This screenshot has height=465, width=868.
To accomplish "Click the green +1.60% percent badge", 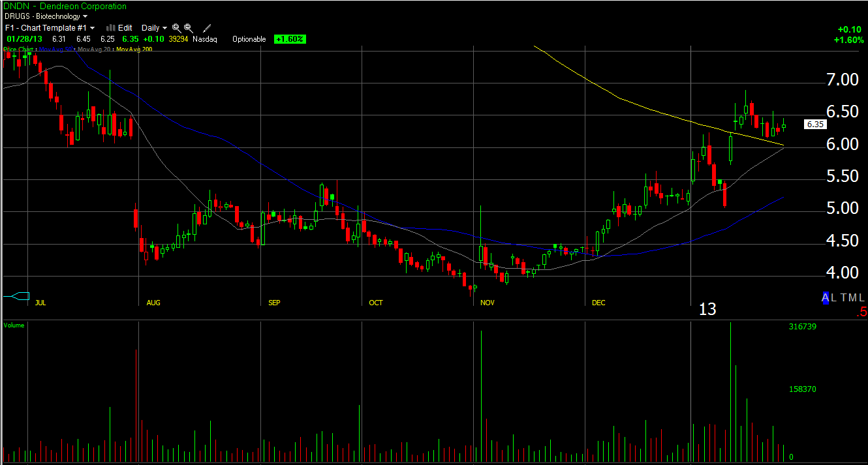I will pos(290,39).
